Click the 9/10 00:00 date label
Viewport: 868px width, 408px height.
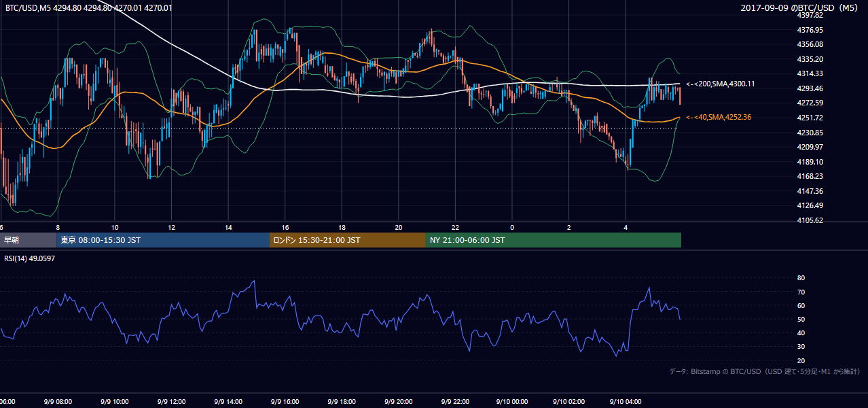pos(512,402)
